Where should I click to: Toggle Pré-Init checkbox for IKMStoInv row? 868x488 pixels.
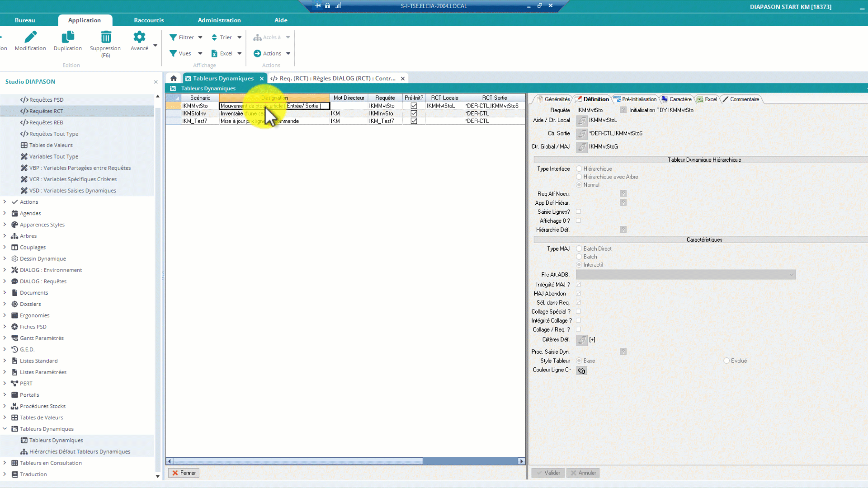pos(414,113)
